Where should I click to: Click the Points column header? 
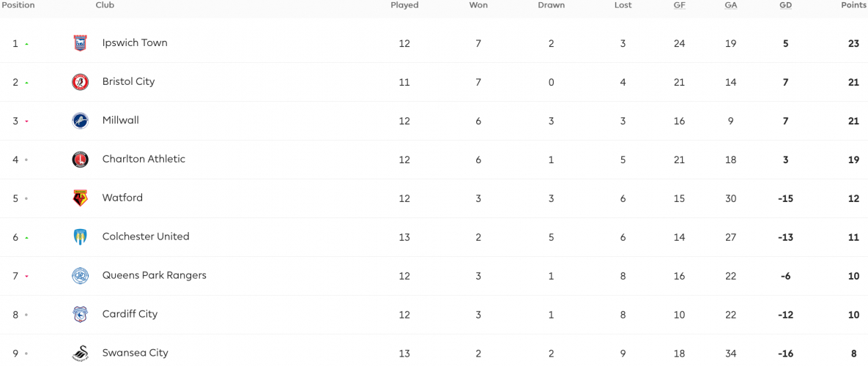(853, 5)
